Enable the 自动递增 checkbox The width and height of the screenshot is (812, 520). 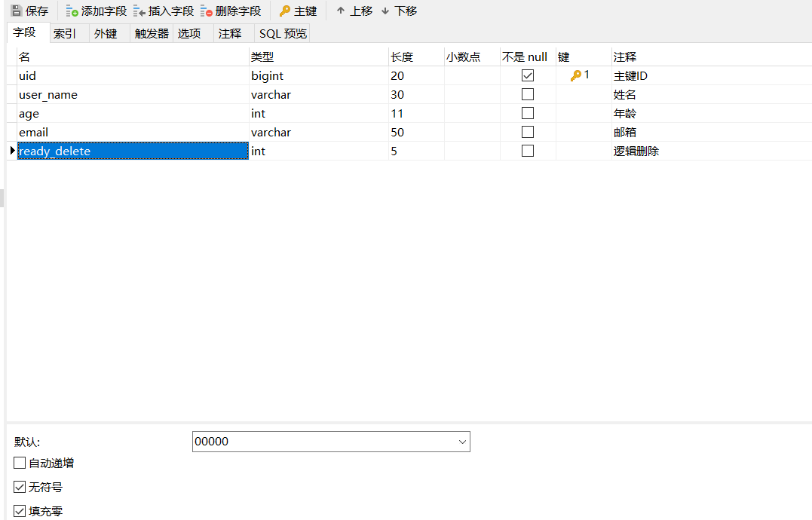coord(20,463)
